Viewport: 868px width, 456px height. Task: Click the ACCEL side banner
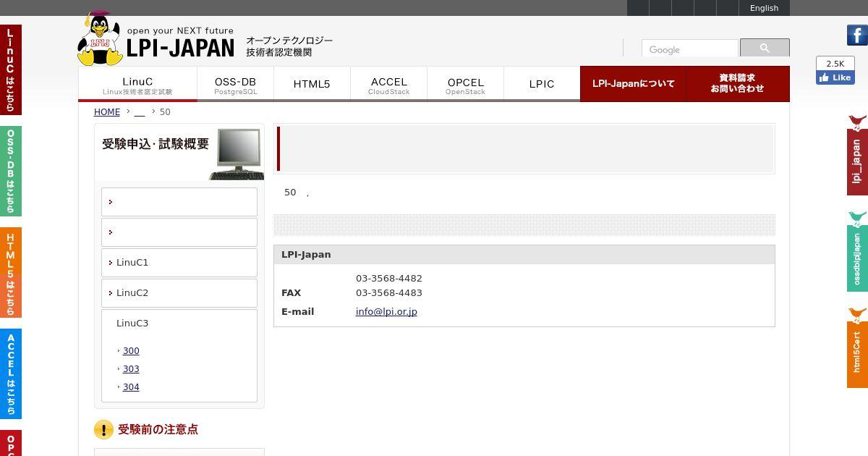pos(11,373)
